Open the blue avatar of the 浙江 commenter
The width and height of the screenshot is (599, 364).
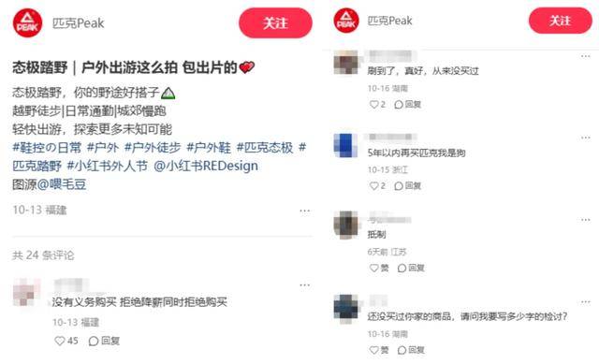(345, 145)
